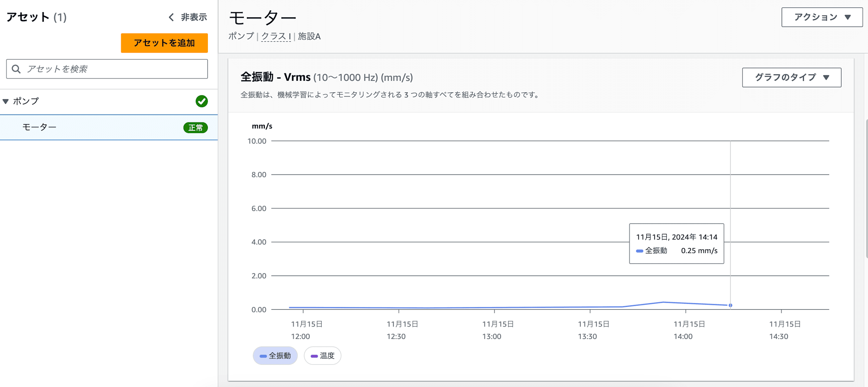Click the 10.00 y-axis label
The height and width of the screenshot is (387, 868).
click(257, 141)
